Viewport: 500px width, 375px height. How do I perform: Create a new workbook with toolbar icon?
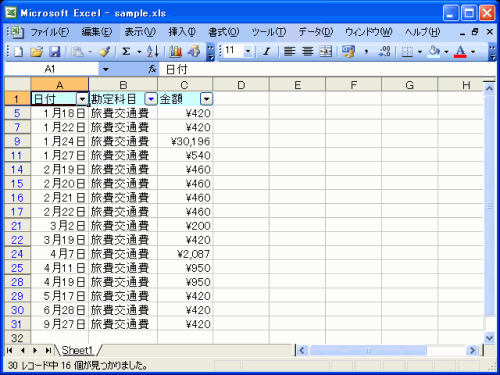pyautogui.click(x=18, y=51)
